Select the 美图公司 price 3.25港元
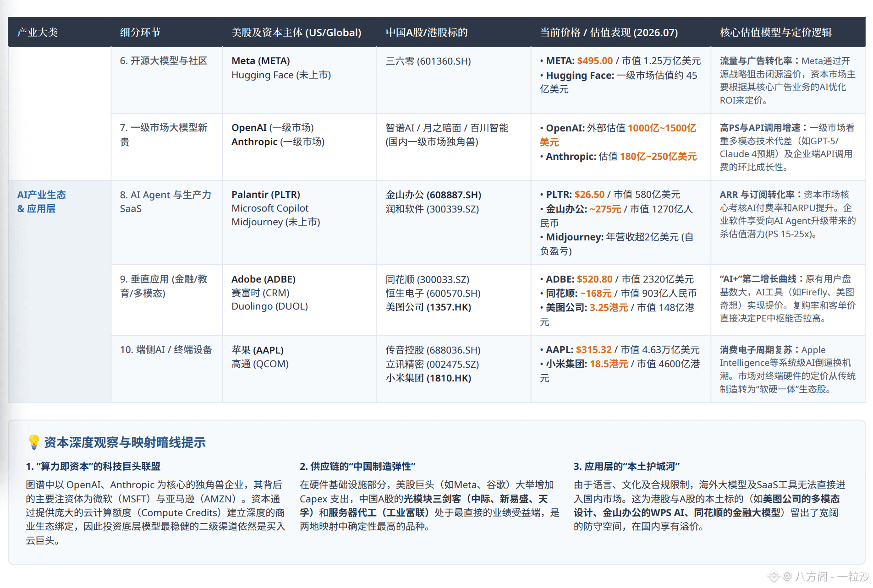Screen dimensions: 873x588 (609, 308)
